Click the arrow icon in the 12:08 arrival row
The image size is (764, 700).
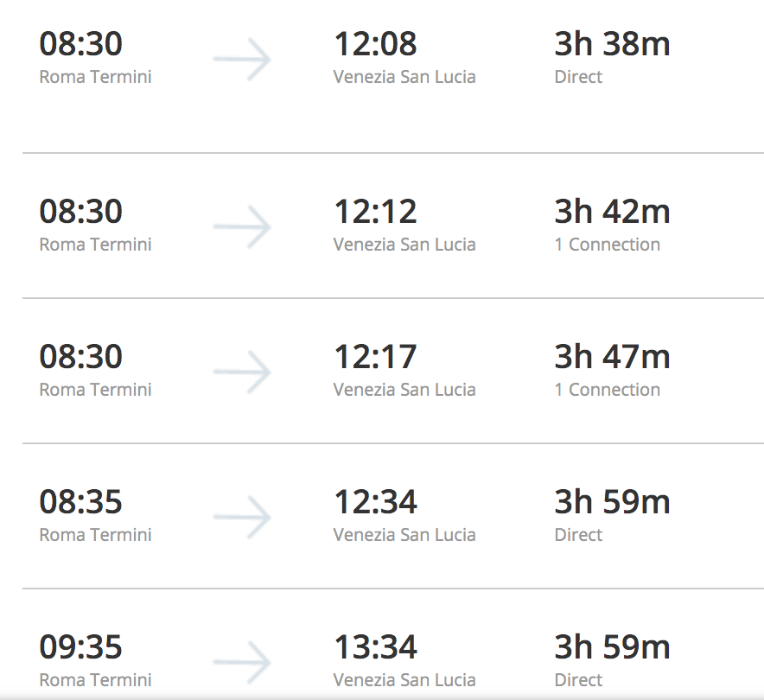click(242, 60)
